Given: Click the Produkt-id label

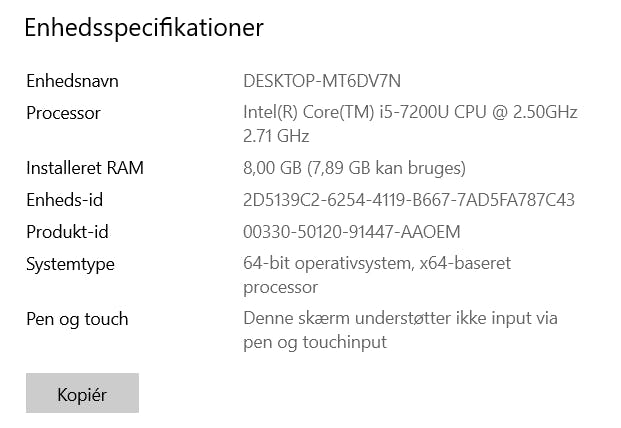Looking at the screenshot, I should tap(67, 232).
